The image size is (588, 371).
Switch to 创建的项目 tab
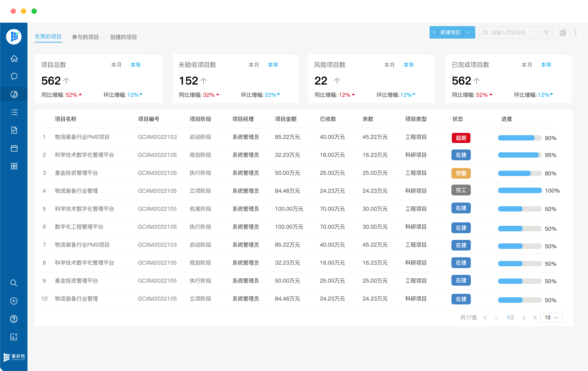123,37
